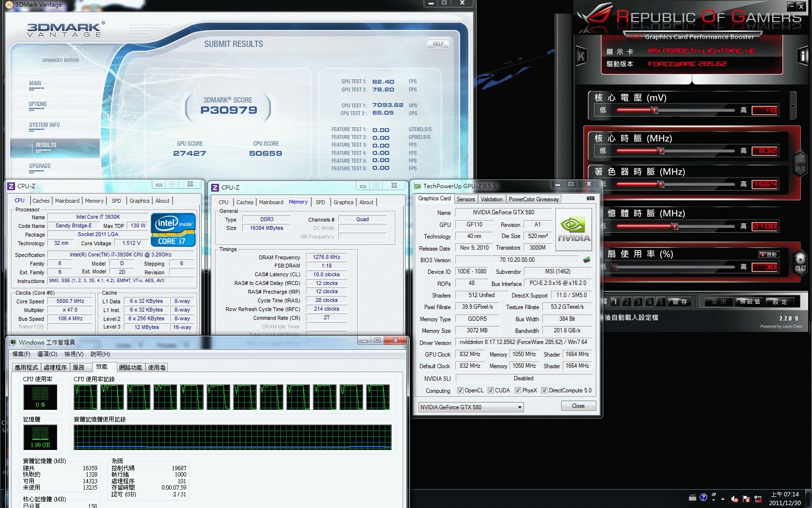Click the GPU-Z title bar icon
Screen dimensions: 812x508
pyautogui.click(x=418, y=186)
